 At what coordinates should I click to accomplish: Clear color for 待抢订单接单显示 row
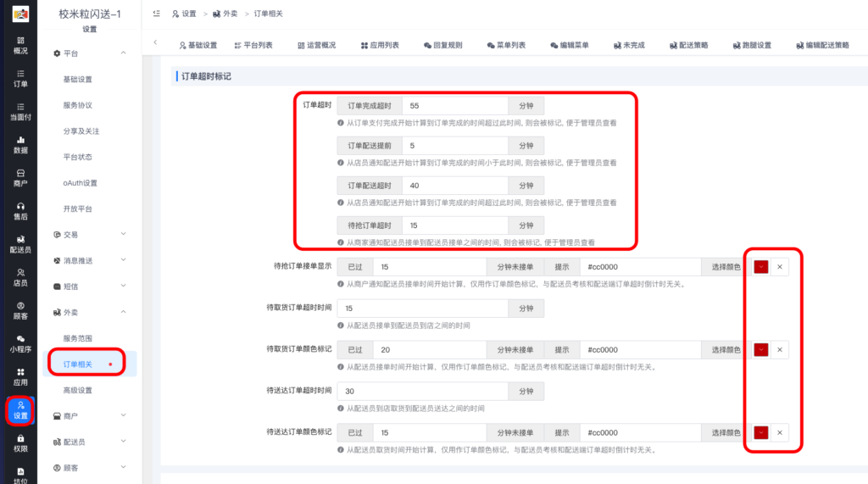(780, 267)
